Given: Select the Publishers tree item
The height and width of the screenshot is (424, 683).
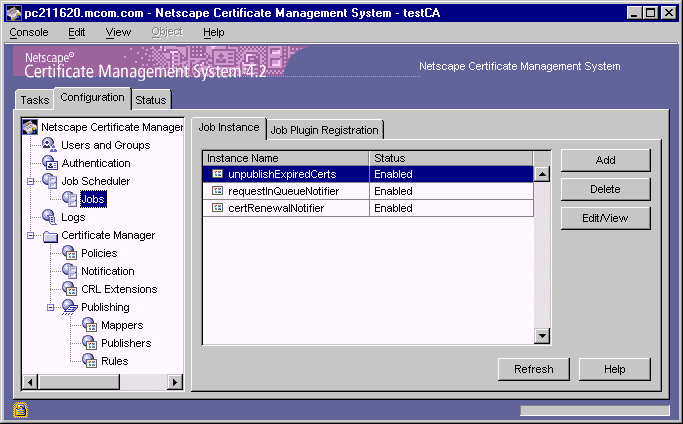Looking at the screenshot, I should click(x=126, y=343).
